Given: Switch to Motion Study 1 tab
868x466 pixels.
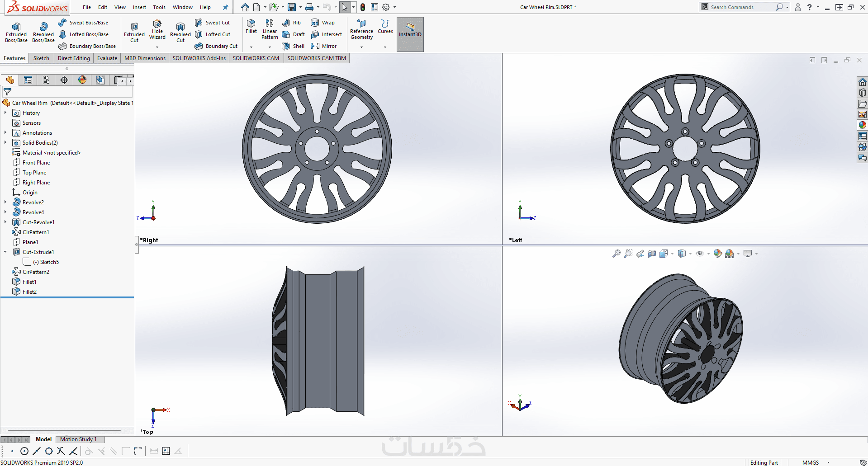Looking at the screenshot, I should coord(78,439).
